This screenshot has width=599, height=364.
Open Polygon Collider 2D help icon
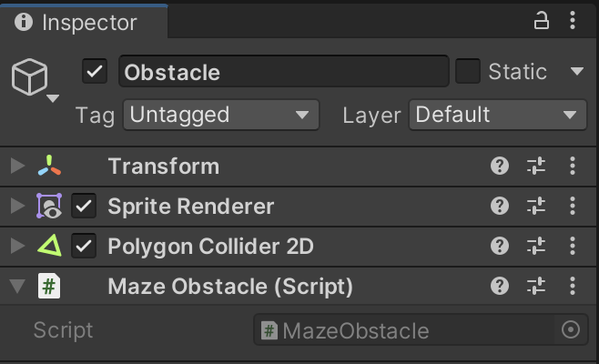[x=499, y=246]
